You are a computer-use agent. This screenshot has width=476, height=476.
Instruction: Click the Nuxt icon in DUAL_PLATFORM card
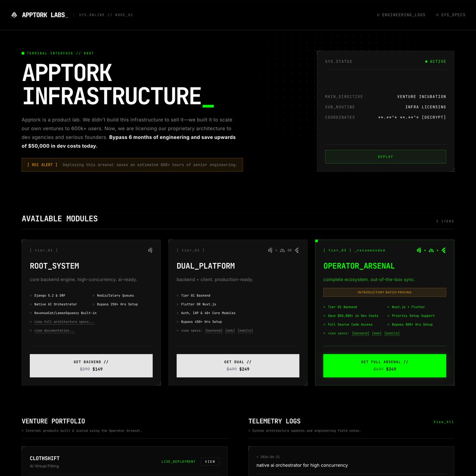[282, 250]
